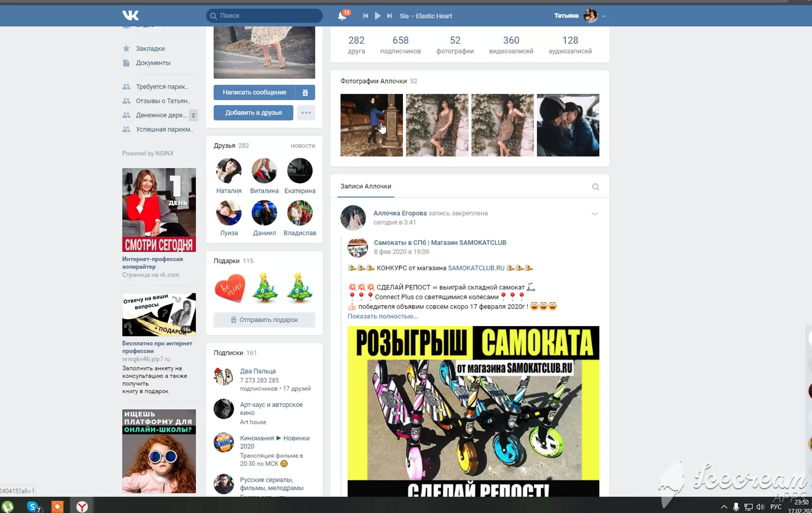Open the Интернет-профессия копирайтер ad link
Image resolution: width=812 pixels, height=513 pixels.
click(x=152, y=263)
